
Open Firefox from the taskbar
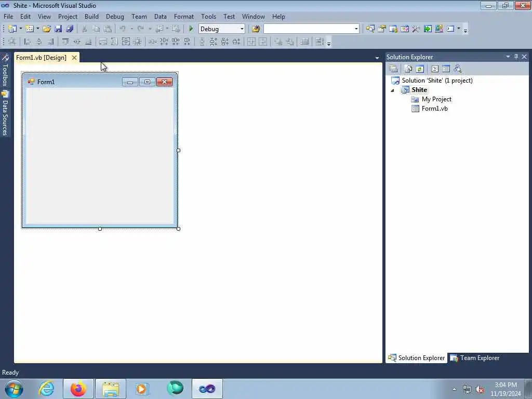click(x=78, y=389)
